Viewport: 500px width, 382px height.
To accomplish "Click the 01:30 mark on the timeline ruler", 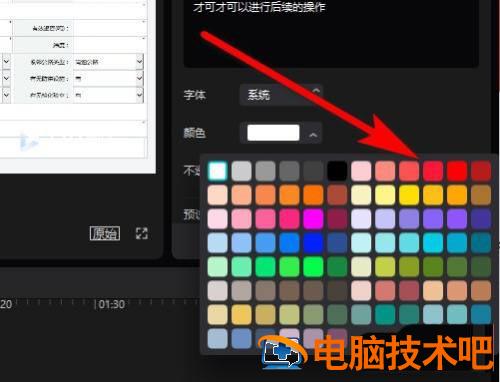I will click(111, 304).
